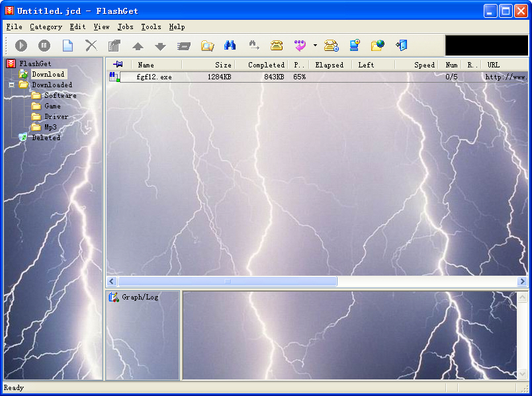The image size is (532, 396).
Task: Click the yellow telephone dial icon
Action: (x=277, y=45)
